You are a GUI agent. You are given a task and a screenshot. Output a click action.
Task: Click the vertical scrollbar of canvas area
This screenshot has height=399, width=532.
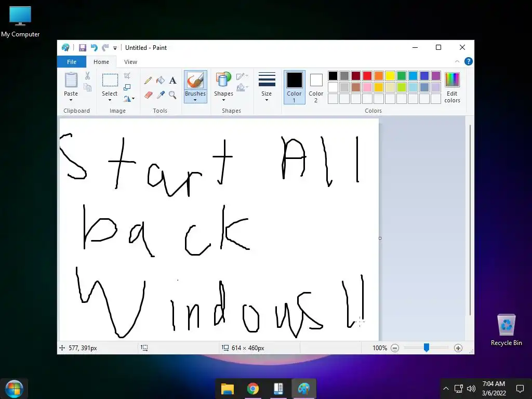(470, 220)
